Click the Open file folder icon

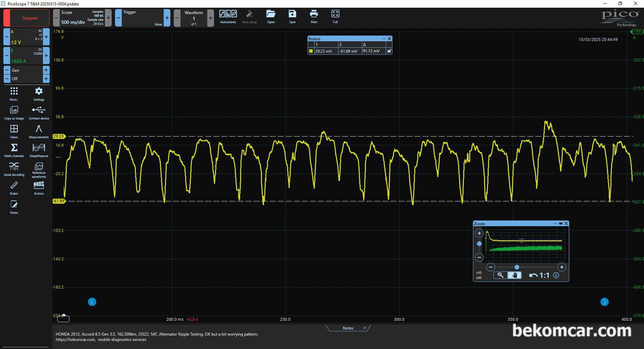click(x=271, y=17)
